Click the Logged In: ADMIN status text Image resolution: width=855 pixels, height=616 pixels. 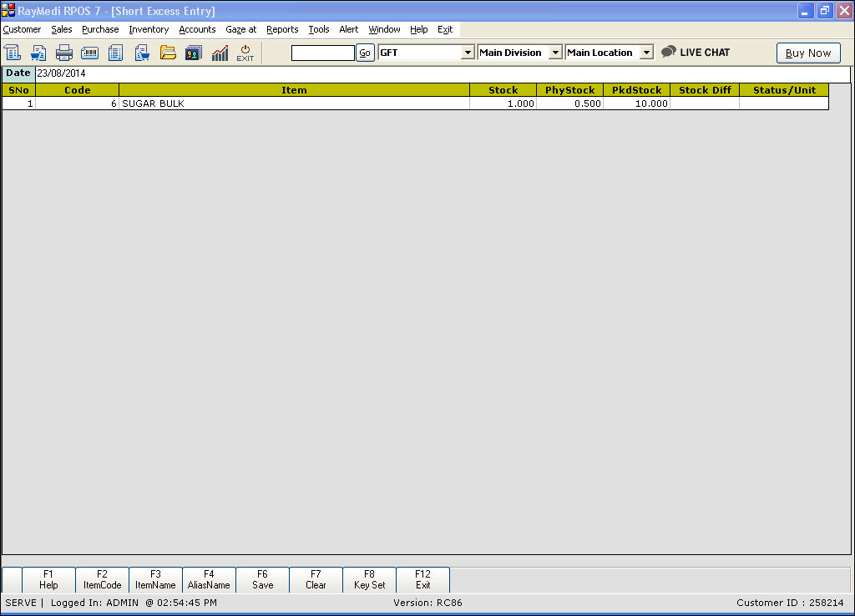click(94, 603)
